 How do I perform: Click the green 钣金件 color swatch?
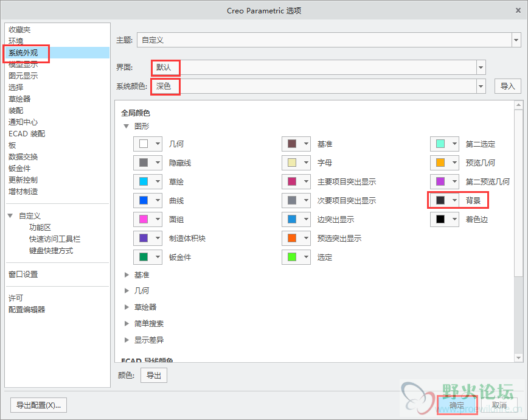(144, 257)
